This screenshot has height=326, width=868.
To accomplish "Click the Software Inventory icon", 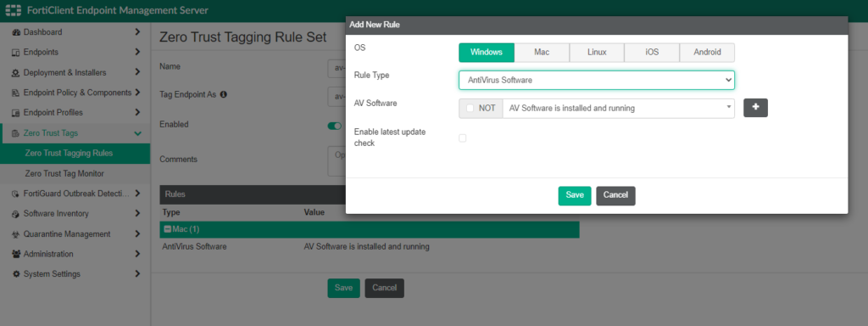I will coord(16,213).
